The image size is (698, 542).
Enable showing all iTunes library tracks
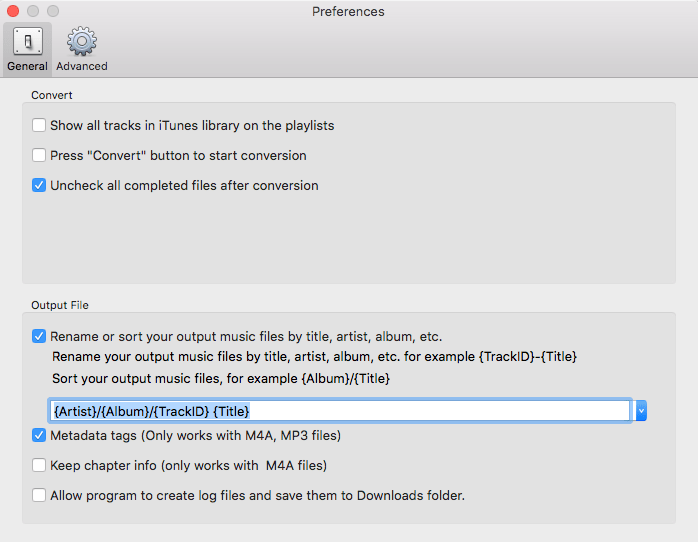[39, 126]
